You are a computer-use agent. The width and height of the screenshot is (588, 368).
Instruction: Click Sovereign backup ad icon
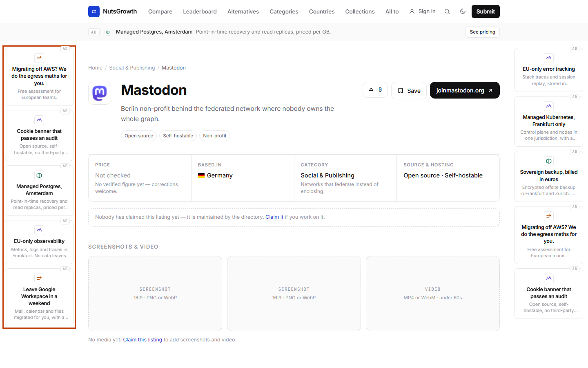549,161
